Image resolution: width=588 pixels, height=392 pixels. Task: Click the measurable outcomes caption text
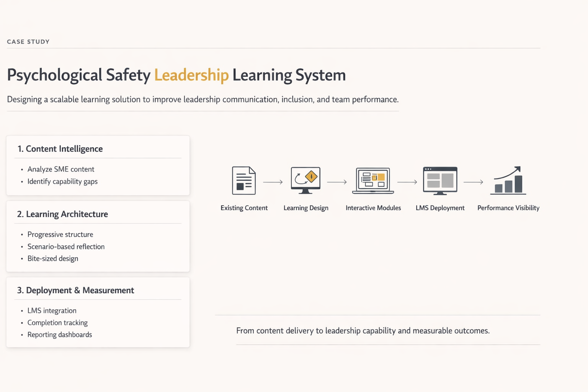(x=363, y=330)
